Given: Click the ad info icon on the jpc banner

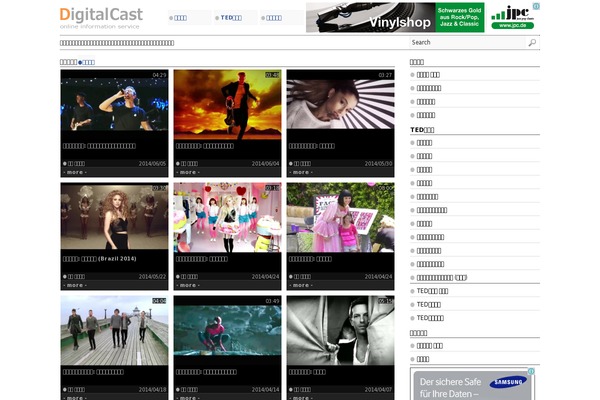Looking at the screenshot, I should [536, 6].
